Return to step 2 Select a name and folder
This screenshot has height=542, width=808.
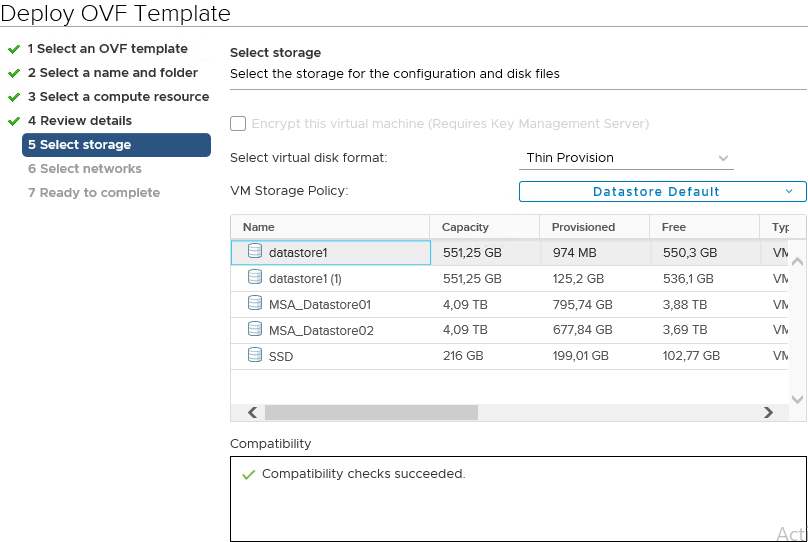pyautogui.click(x=112, y=73)
